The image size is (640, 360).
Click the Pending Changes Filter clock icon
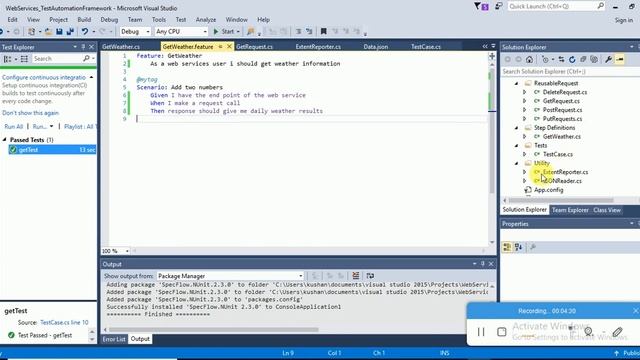pyautogui.click(x=545, y=60)
